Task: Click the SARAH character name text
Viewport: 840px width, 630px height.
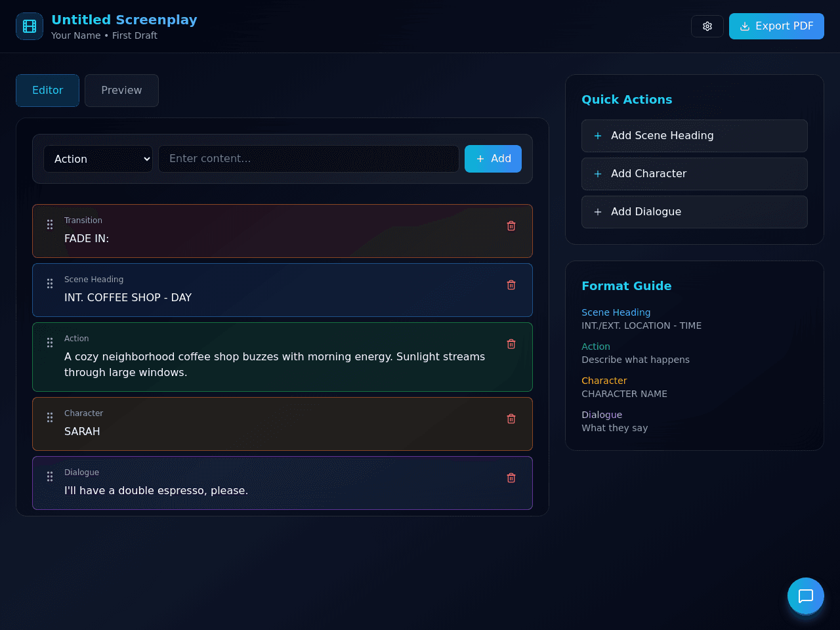Action: click(x=82, y=432)
